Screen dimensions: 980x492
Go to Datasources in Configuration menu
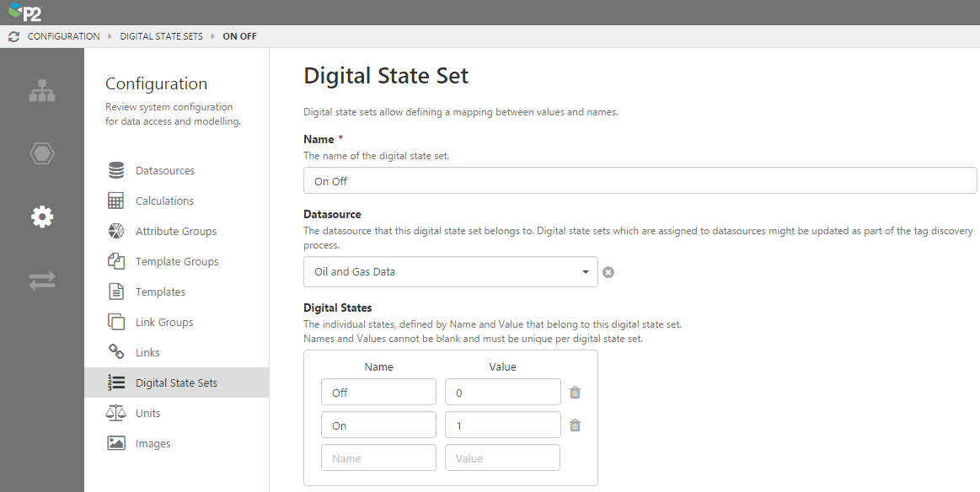click(164, 171)
